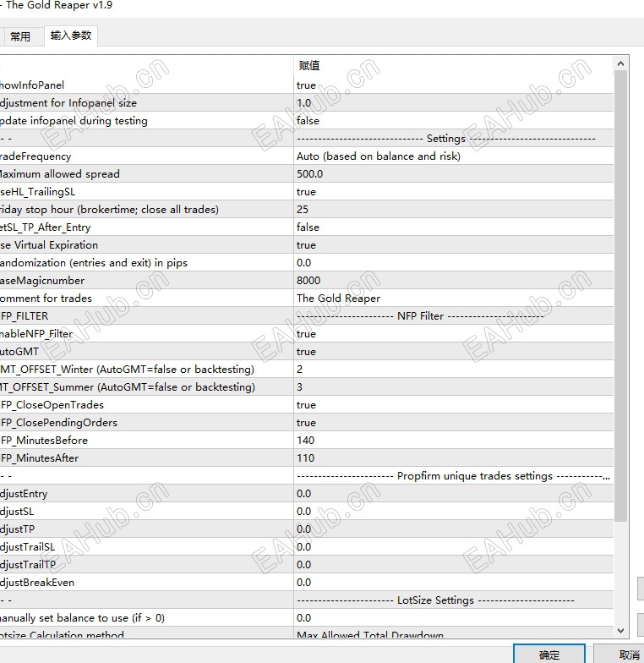Click the scrollbar down arrow
The height and width of the screenshot is (663, 644).
coord(620,631)
